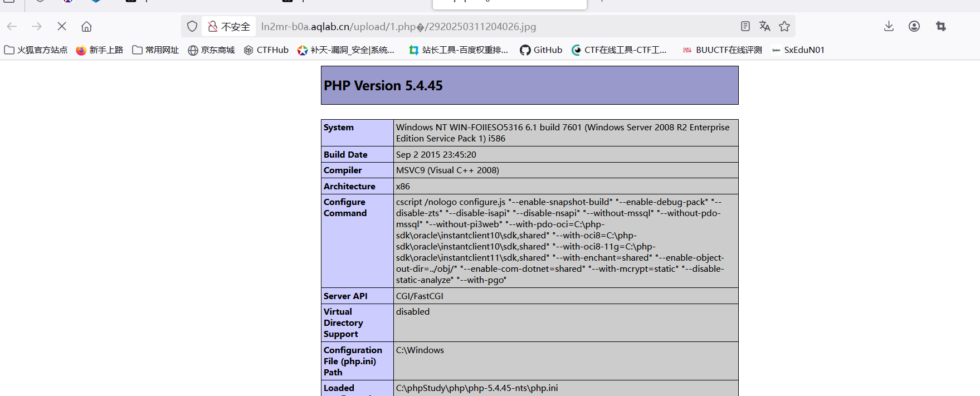
Task: Click the extensions crop-style toolbar icon
Action: (x=941, y=26)
